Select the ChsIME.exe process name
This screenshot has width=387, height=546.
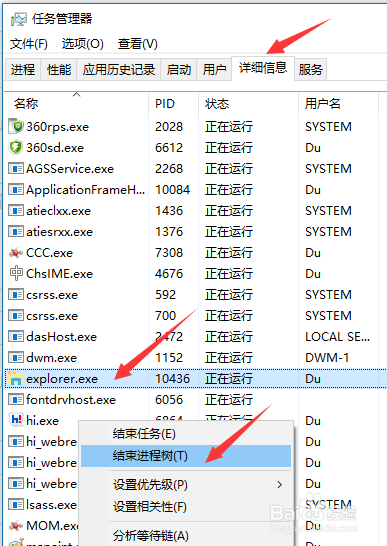[60, 274]
